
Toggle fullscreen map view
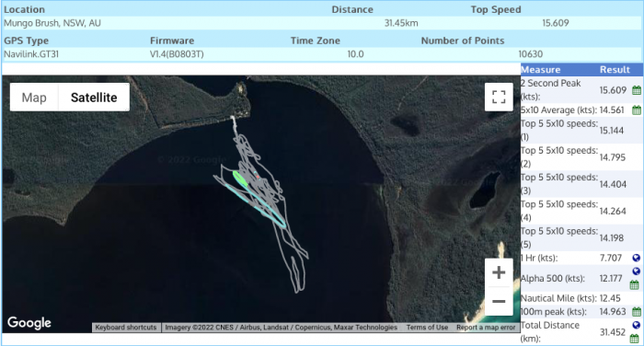point(499,97)
